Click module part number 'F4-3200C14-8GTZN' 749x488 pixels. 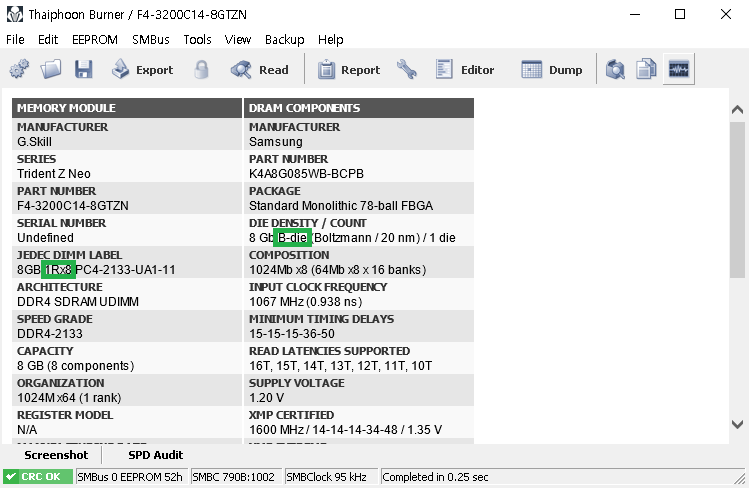[73, 206]
